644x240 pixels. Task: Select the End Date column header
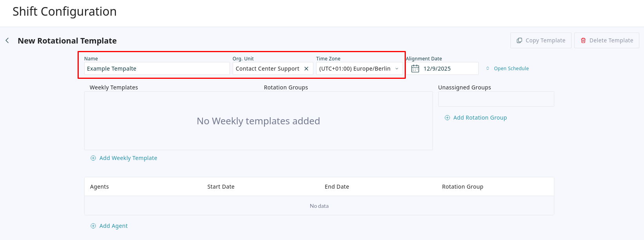pyautogui.click(x=337, y=187)
